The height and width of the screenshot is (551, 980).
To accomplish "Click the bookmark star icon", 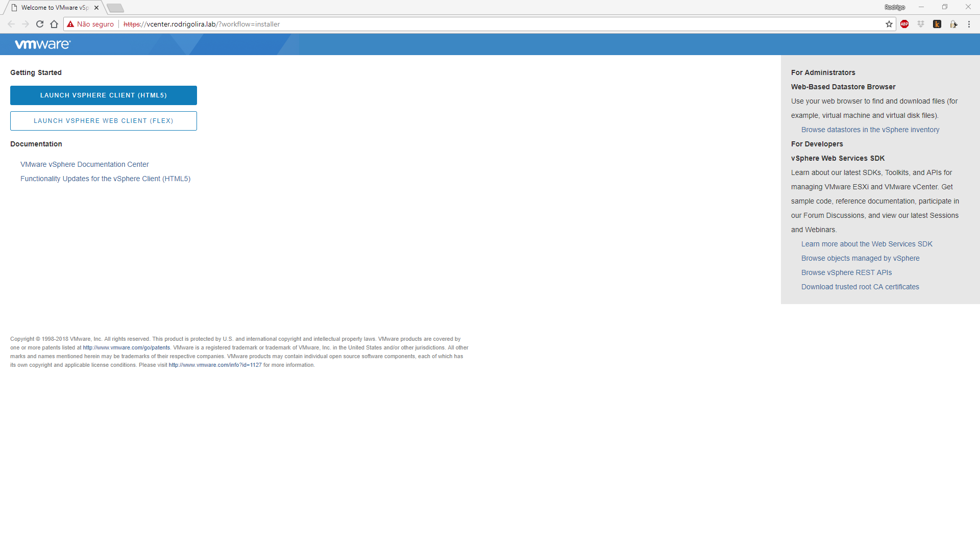I will [x=889, y=24].
